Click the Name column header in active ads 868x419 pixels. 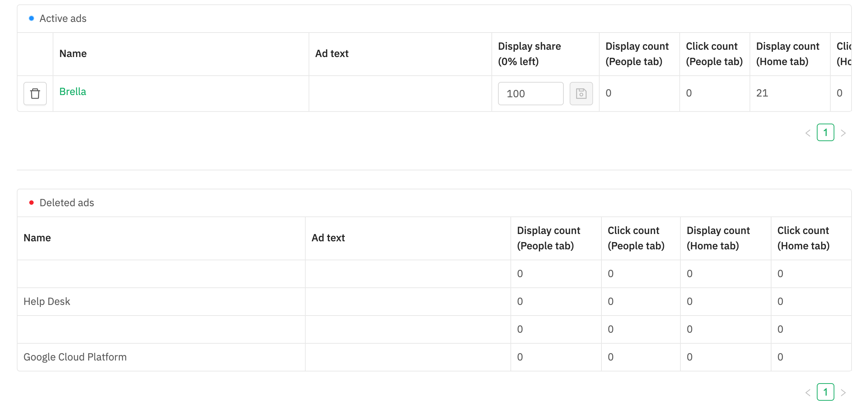(x=73, y=54)
